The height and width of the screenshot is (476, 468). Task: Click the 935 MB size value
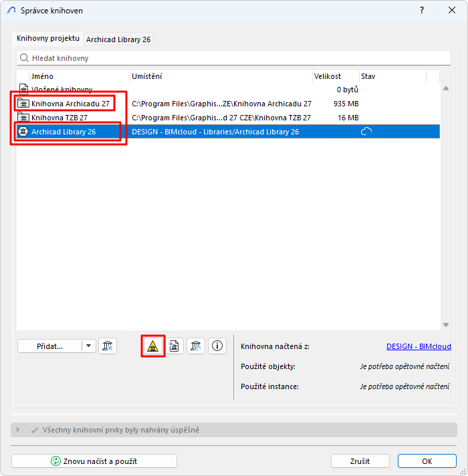(x=346, y=104)
